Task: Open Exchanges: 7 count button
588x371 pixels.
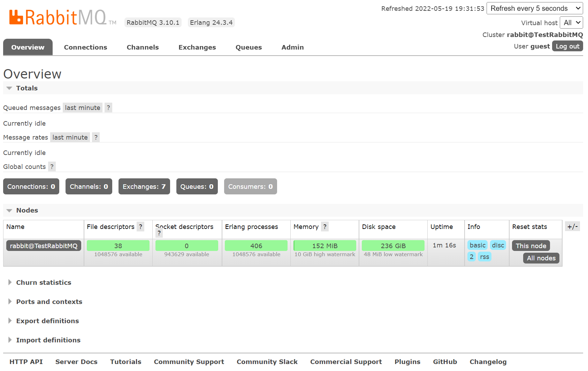Action: click(x=144, y=187)
